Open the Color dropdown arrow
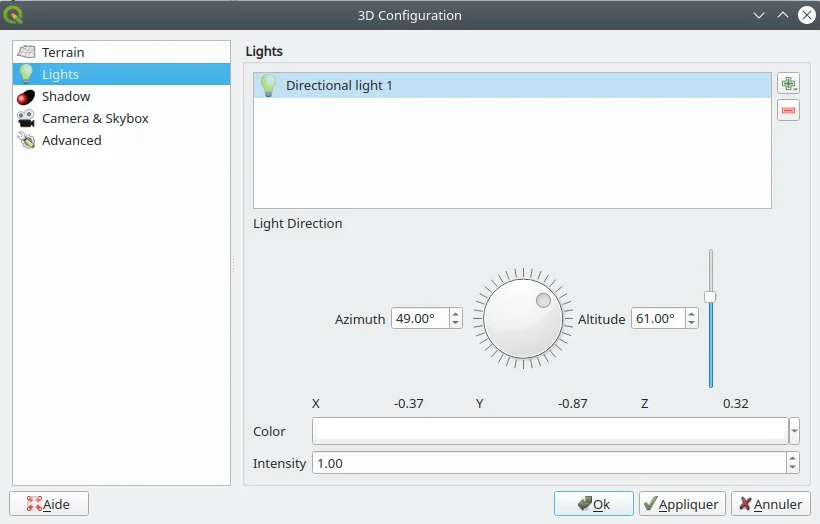Image resolution: width=820 pixels, height=524 pixels. coord(794,431)
